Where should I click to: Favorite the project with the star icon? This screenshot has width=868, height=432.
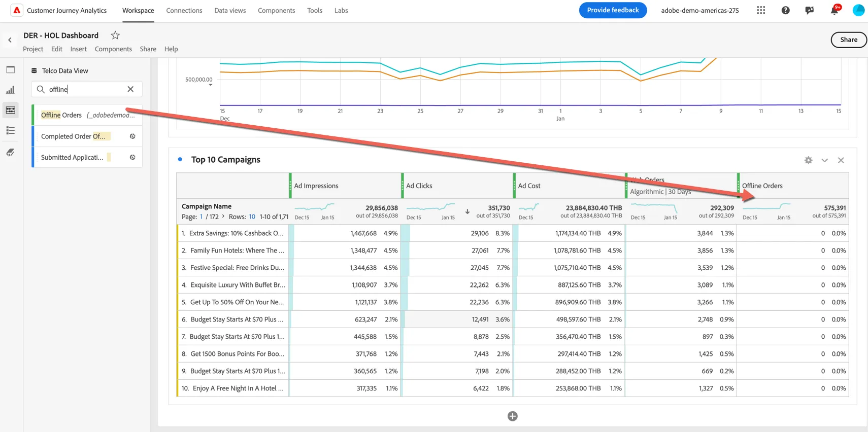click(115, 35)
